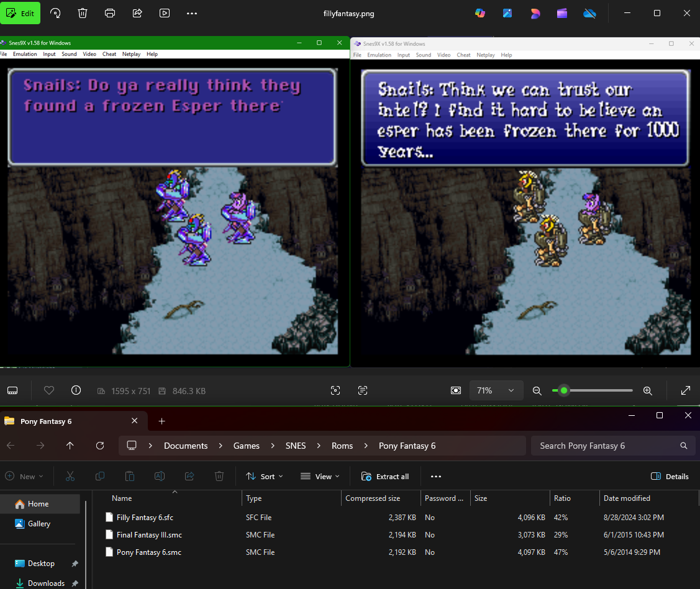Navigate to Roms in the breadcrumb

tap(342, 446)
